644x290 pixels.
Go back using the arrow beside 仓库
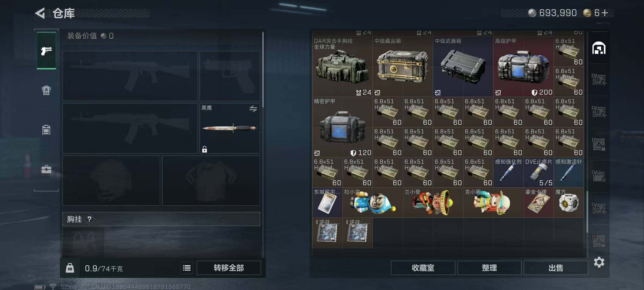(x=40, y=13)
